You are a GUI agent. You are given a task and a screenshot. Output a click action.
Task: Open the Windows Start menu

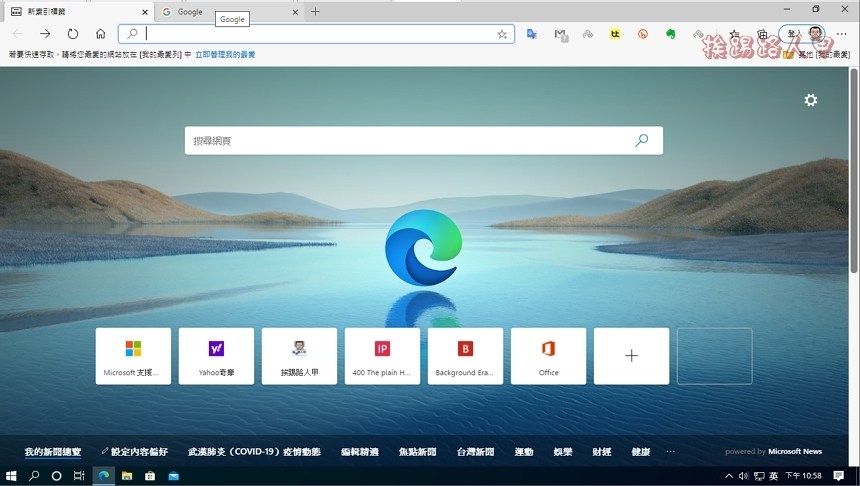click(11, 476)
